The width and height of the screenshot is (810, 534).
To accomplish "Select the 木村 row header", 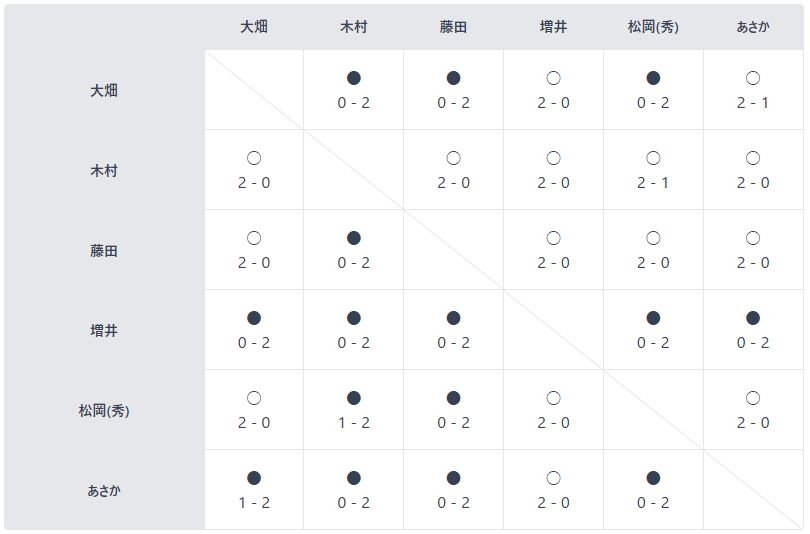I will 104,170.
